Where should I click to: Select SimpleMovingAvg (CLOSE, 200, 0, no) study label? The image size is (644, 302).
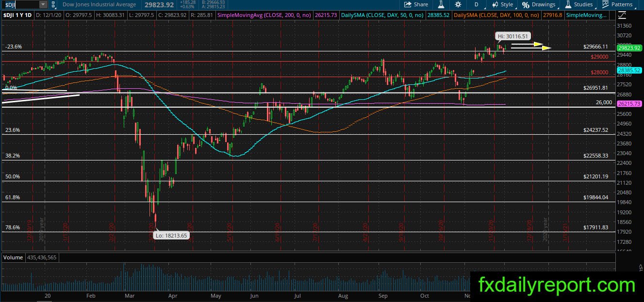point(264,16)
